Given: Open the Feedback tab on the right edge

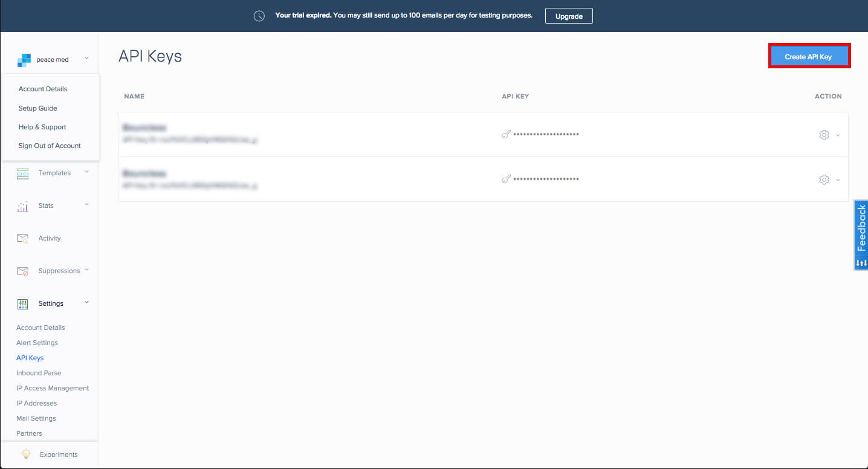Looking at the screenshot, I should point(861,235).
